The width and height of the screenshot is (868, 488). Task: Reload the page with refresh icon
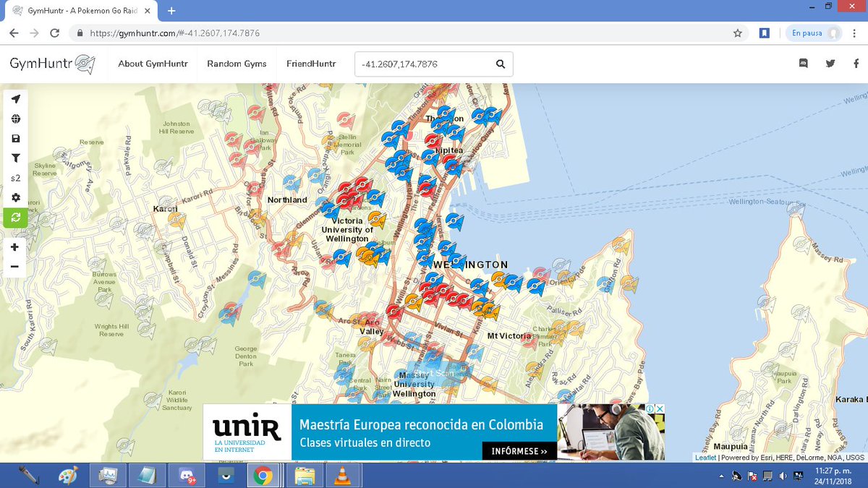55,33
